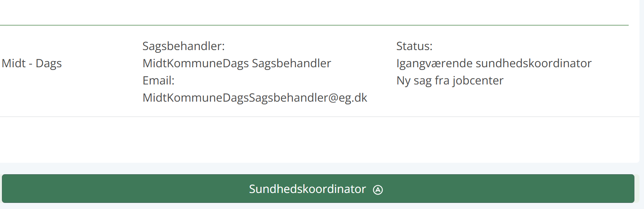The image size is (644, 209).
Task: Click the Ny sag fra jobcenter text
Action: pyautogui.click(x=450, y=81)
